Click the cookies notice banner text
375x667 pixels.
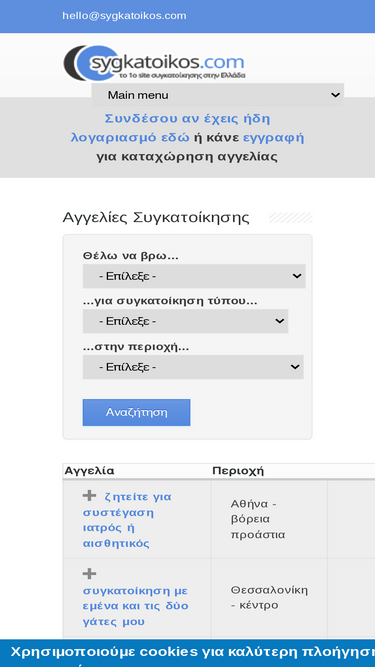(x=192, y=653)
